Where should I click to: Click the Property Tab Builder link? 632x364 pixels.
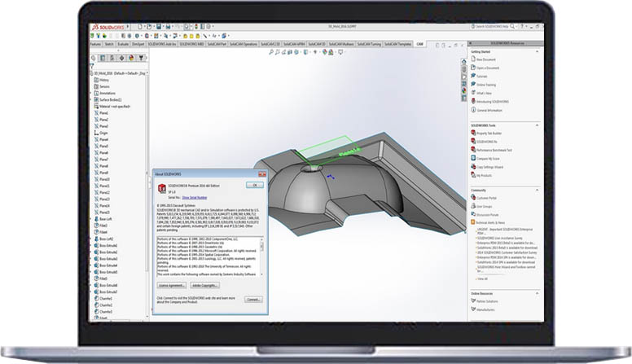(x=489, y=133)
